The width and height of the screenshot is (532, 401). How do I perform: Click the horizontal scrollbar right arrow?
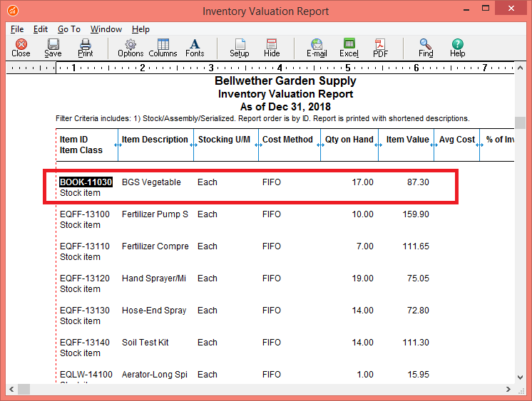coord(508,389)
